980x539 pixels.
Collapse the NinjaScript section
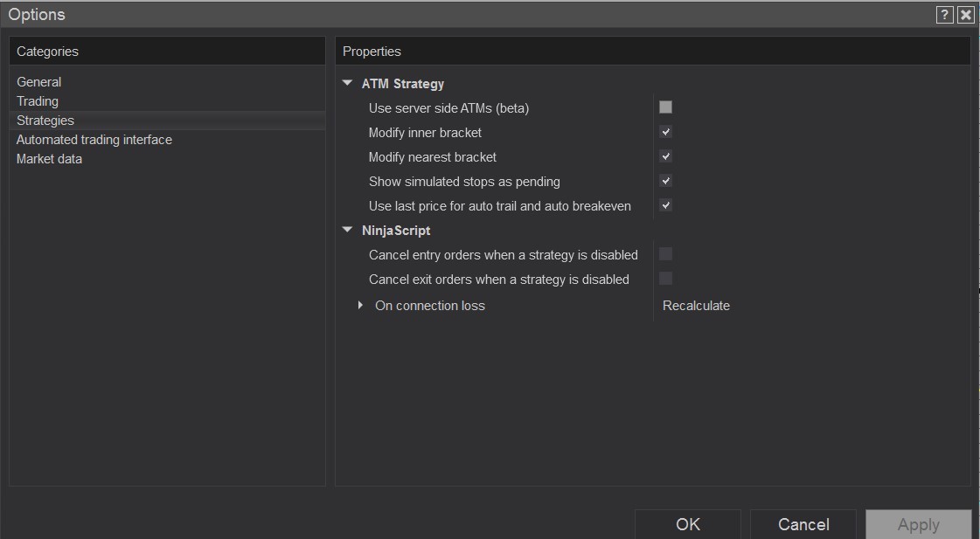[x=348, y=231]
